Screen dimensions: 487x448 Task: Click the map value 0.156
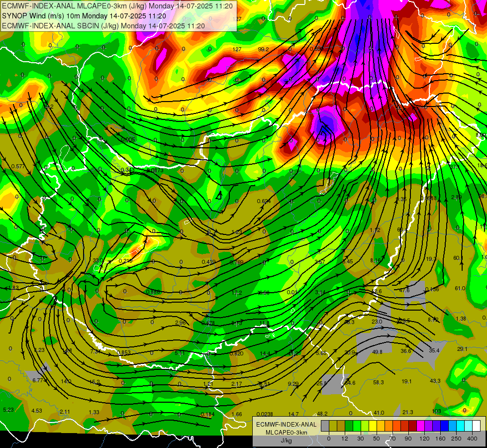click(x=432, y=289)
